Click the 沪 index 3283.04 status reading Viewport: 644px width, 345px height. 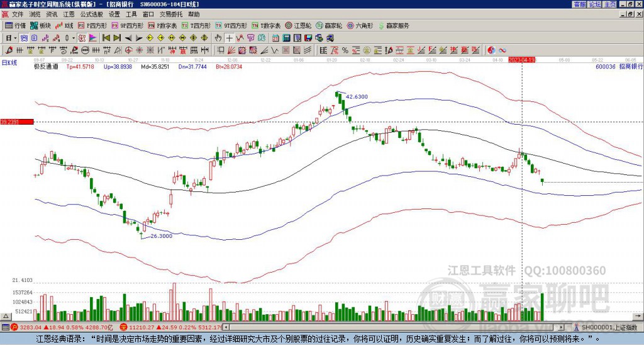tap(31, 327)
